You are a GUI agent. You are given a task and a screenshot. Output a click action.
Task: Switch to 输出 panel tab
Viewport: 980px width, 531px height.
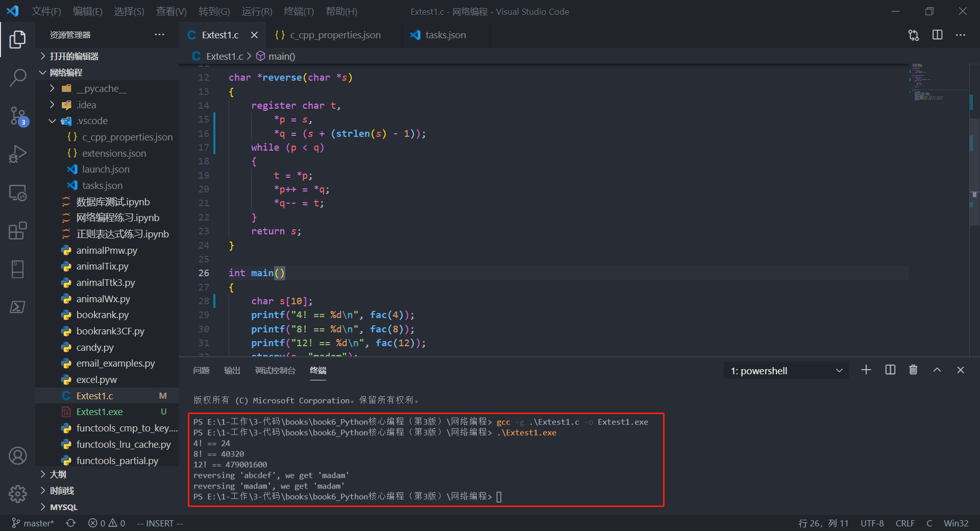click(232, 370)
